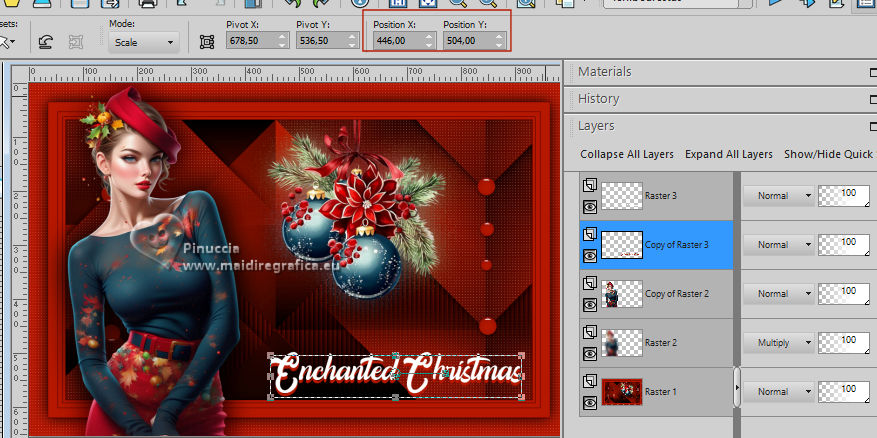Viewport: 877px width, 438px height.
Task: Click the Pivot Y spinner arrows
Action: click(352, 40)
